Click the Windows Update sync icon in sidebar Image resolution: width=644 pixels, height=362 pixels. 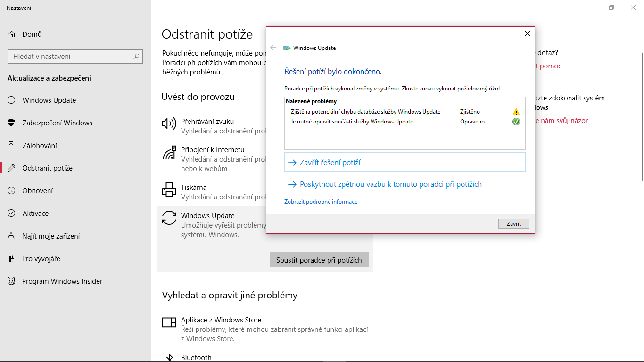coord(12,100)
